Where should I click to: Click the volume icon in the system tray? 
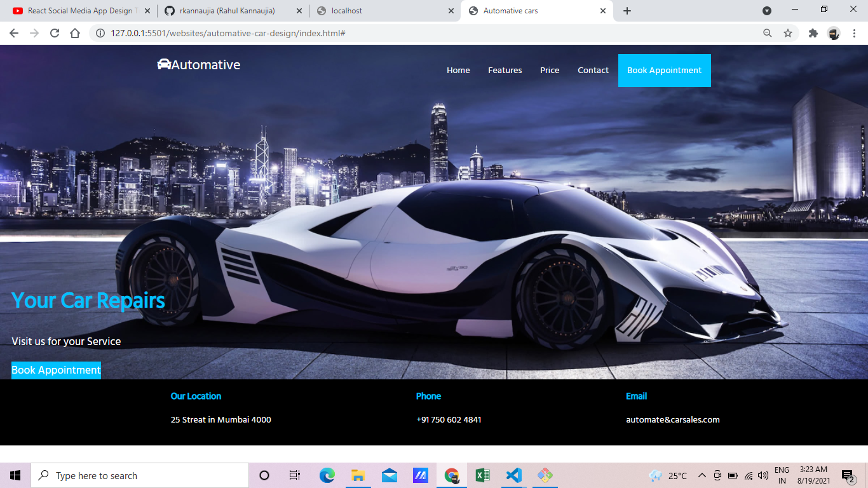762,475
